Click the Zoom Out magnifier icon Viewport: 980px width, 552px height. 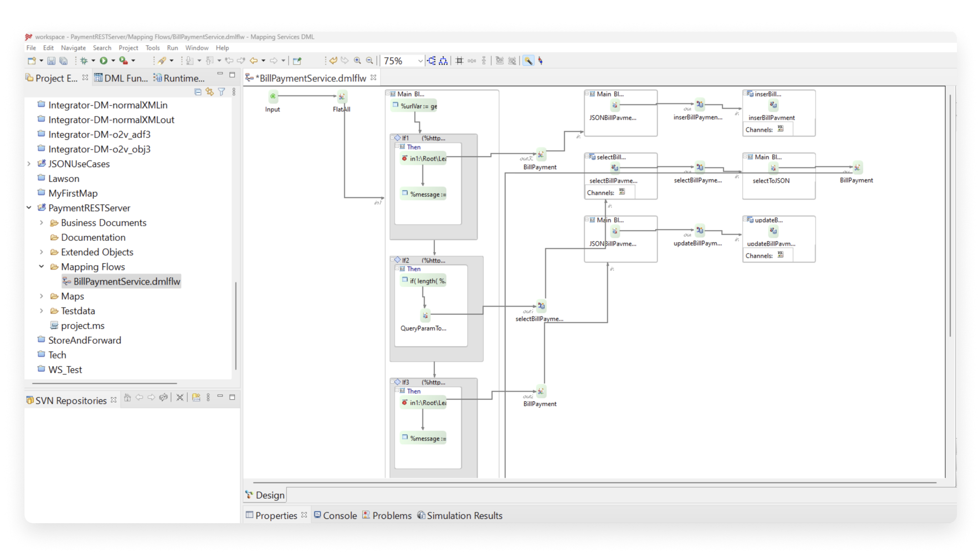click(369, 61)
